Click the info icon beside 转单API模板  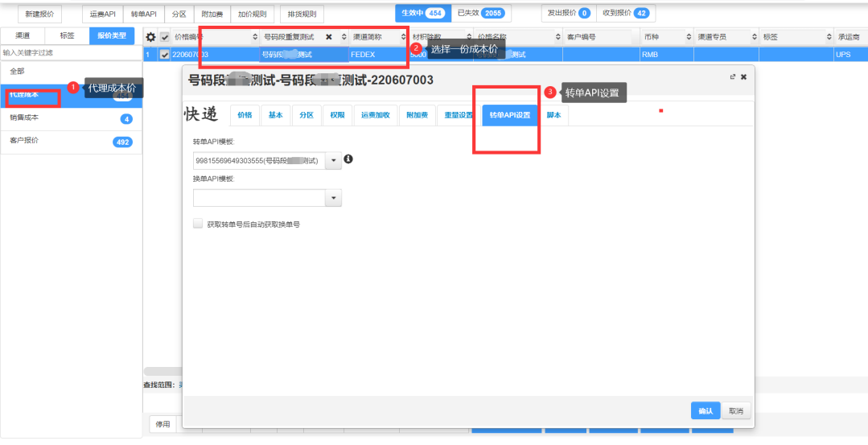pos(348,159)
